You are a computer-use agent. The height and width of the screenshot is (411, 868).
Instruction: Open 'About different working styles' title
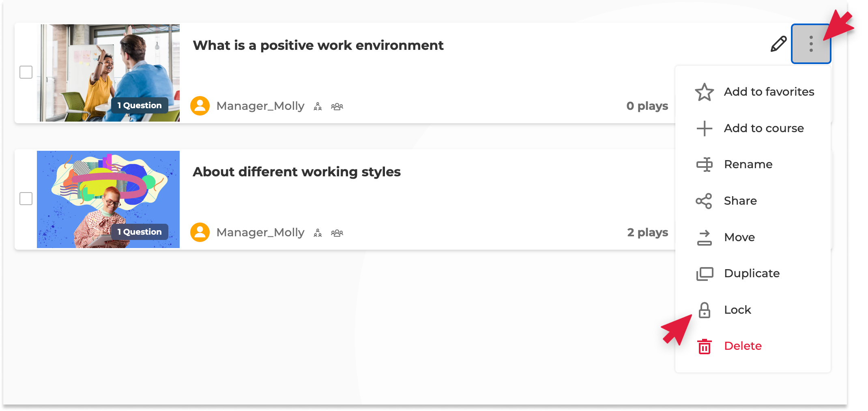(x=296, y=172)
